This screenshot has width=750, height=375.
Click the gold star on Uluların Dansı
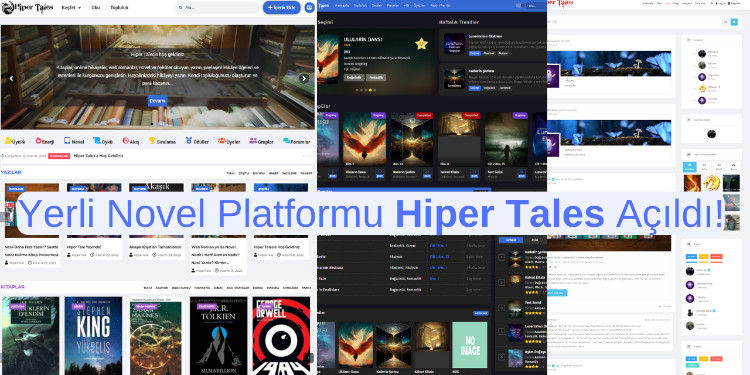pyautogui.click(x=421, y=44)
